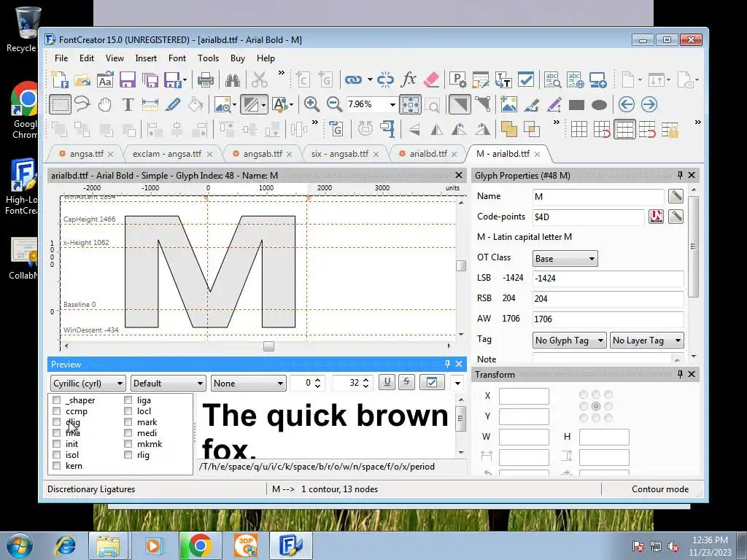Viewport: 747px width, 560px height.
Task: Toggle underline U button in Preview
Action: point(387,382)
